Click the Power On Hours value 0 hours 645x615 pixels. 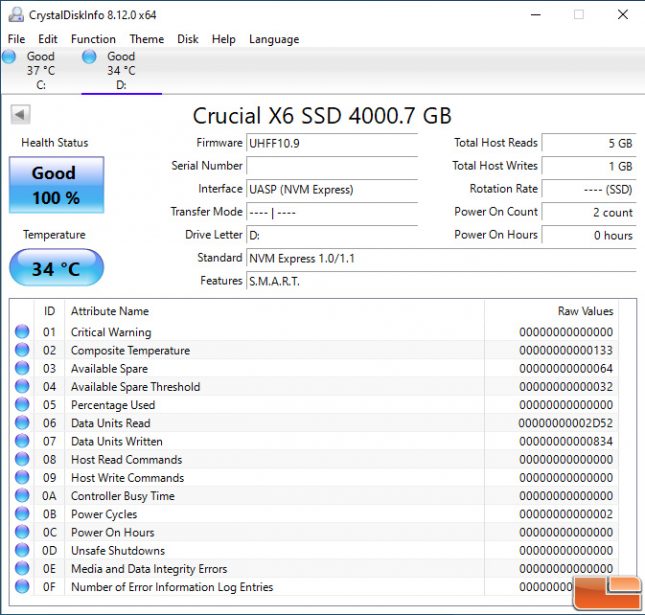[589, 235]
